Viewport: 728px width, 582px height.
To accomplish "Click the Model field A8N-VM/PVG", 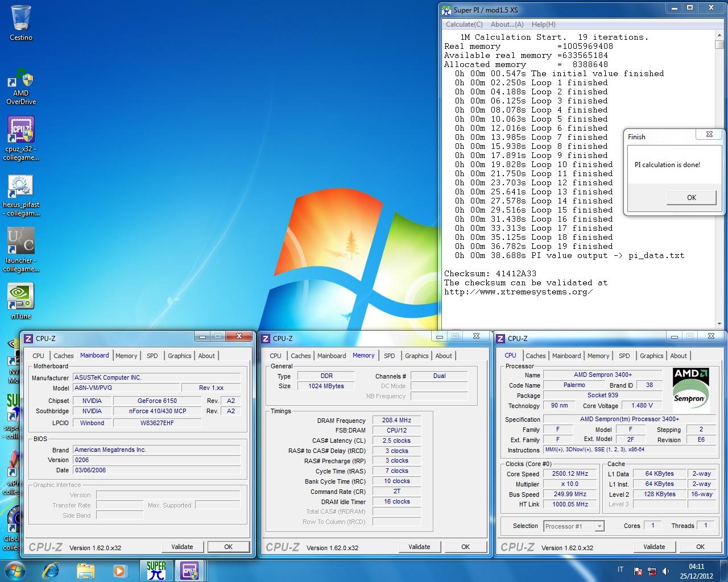I will tap(126, 388).
